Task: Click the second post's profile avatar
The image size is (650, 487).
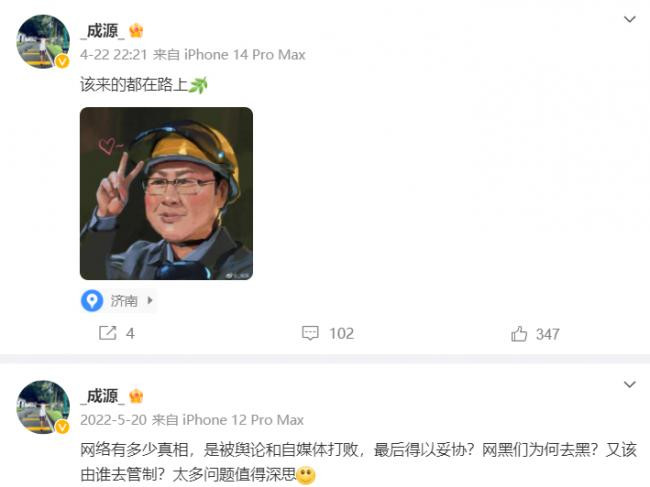Action: [43, 407]
